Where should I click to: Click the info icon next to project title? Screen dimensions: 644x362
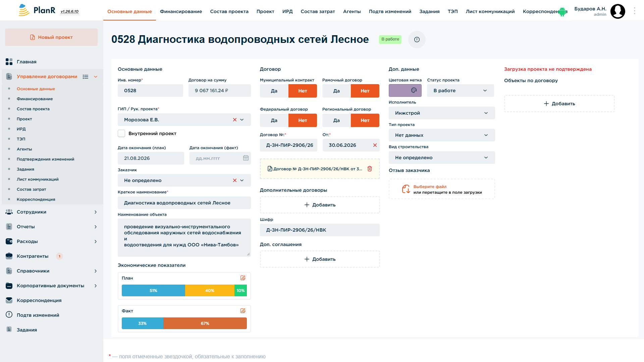(417, 40)
